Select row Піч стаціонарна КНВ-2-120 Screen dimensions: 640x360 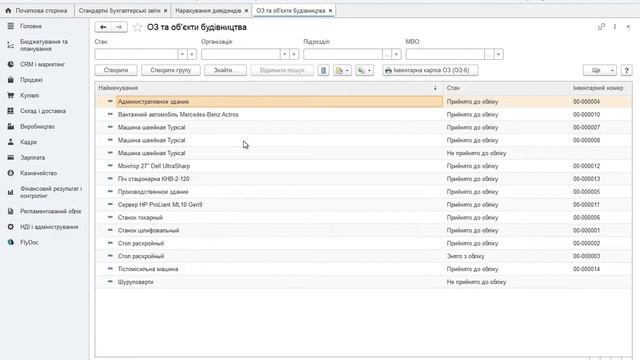363,179
